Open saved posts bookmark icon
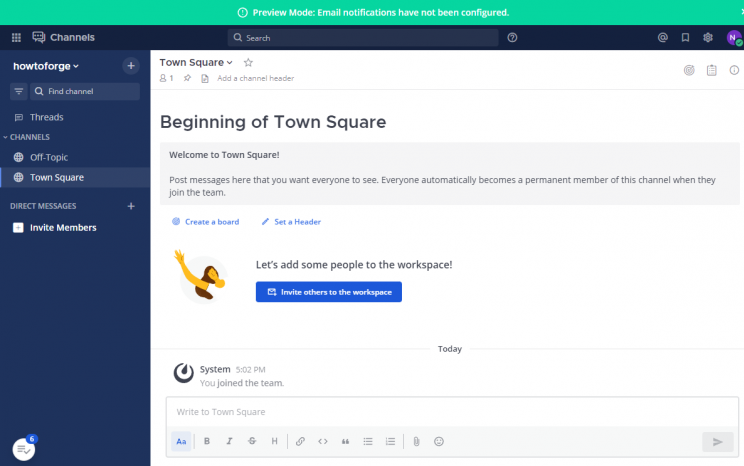The image size is (744, 466). 685,37
